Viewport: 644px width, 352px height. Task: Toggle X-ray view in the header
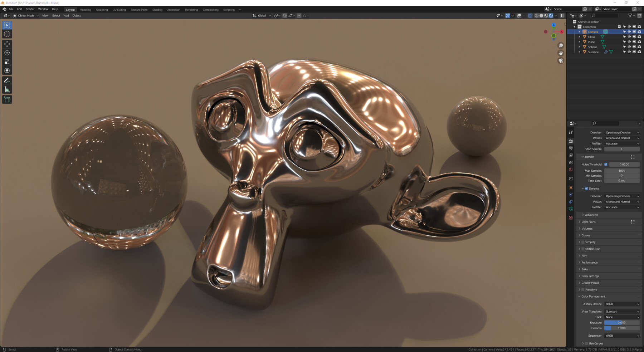click(530, 15)
